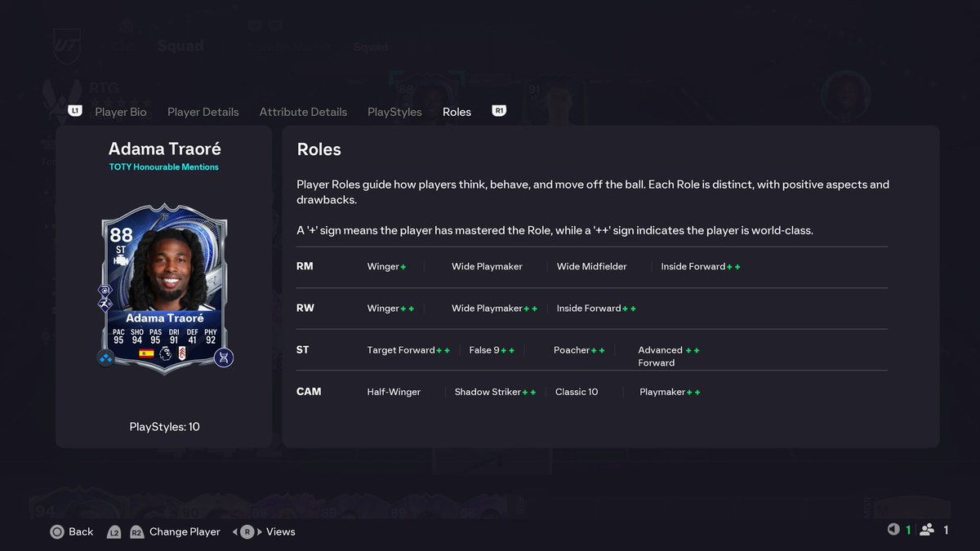This screenshot has width=980, height=551.
Task: Click the chemistry style icon on card
Action: point(106,358)
